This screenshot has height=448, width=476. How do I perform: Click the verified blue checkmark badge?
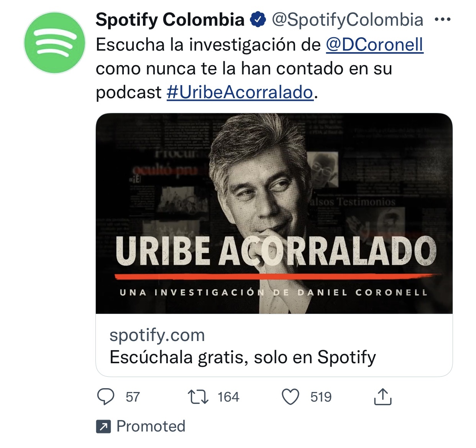[258, 20]
